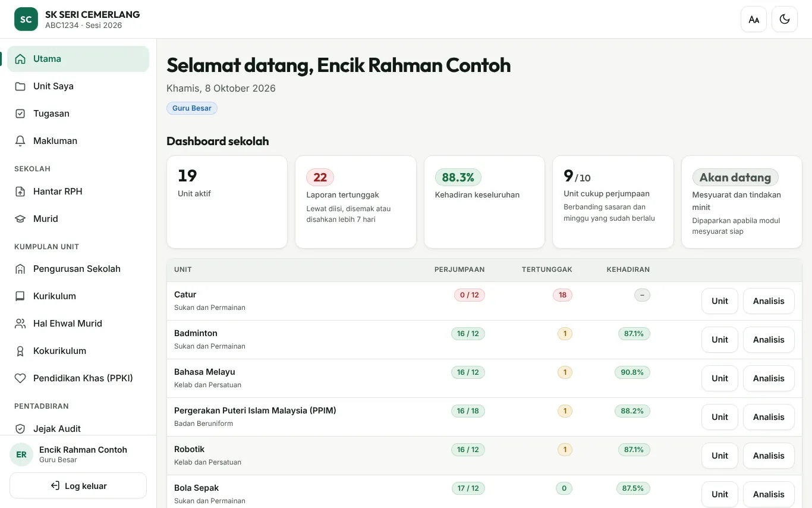
Task: Click the Kehadiran keseluruhan 88.3% card
Action: 484,202
